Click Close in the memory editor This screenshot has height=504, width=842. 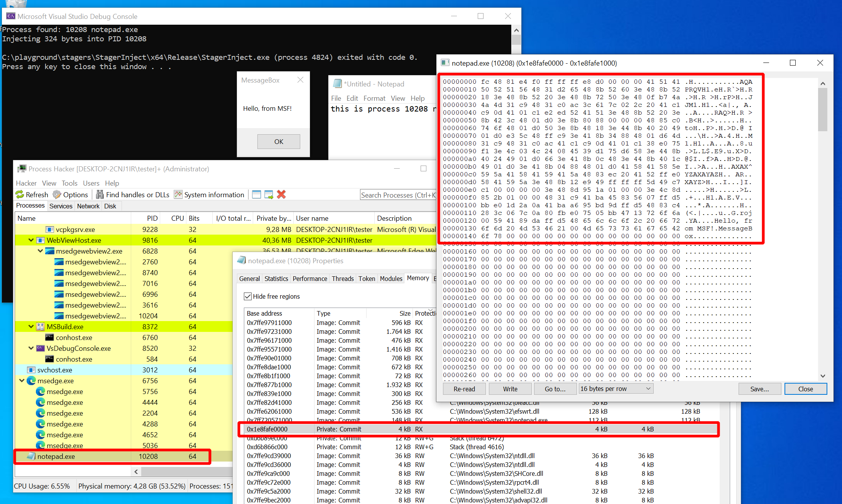pyautogui.click(x=806, y=389)
